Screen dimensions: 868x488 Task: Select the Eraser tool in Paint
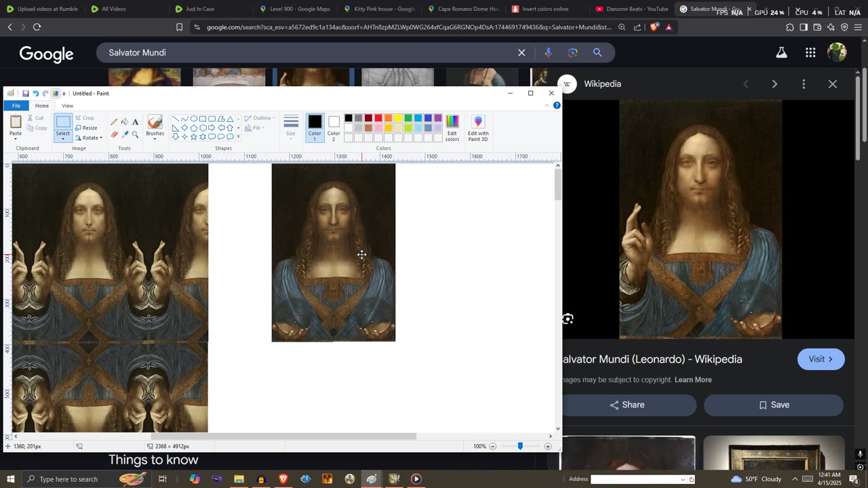coord(114,134)
